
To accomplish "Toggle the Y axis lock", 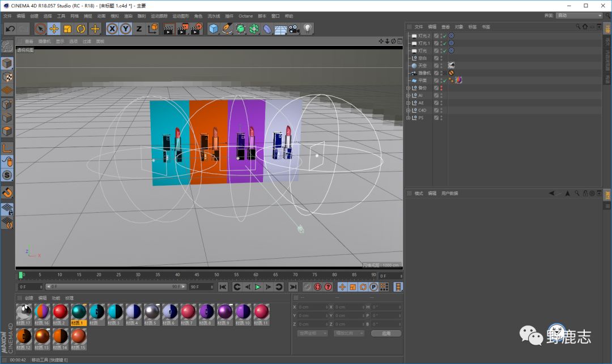I will coord(125,29).
